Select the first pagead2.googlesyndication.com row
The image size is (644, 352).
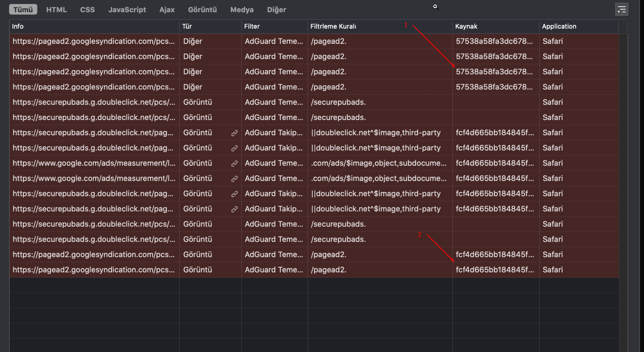click(94, 41)
